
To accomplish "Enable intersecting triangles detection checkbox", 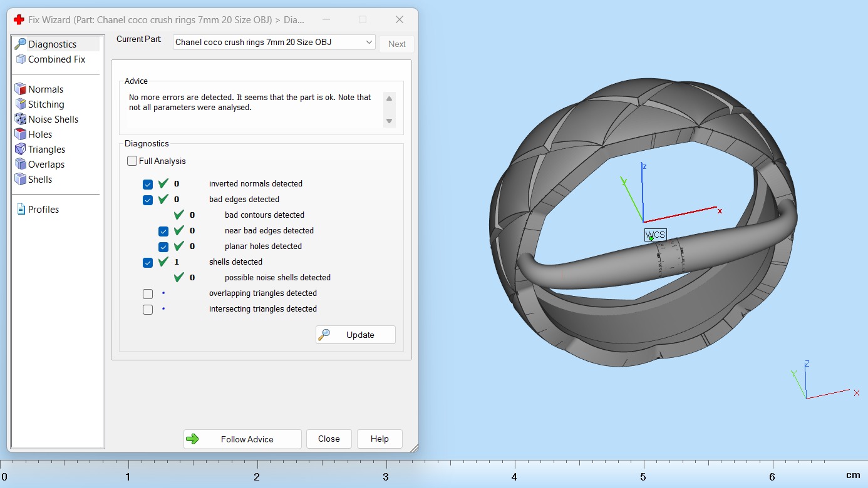I will click(x=148, y=309).
